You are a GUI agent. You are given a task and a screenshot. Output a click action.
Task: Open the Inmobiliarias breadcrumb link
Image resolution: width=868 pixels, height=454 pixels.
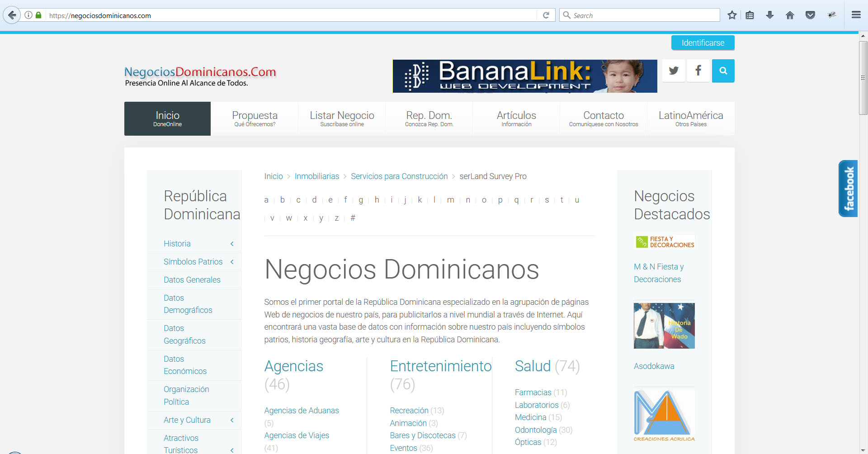(316, 176)
